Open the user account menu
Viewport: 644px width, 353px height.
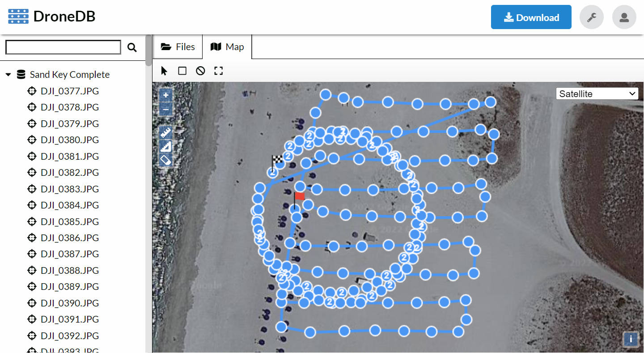tap(624, 17)
